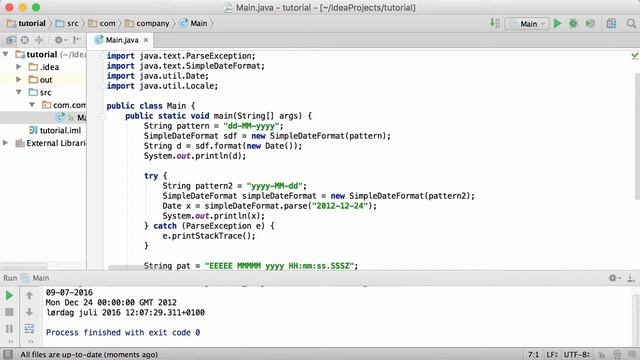The height and width of the screenshot is (360, 640).
Task: Expand External Libraries node
Action: (x=5, y=143)
